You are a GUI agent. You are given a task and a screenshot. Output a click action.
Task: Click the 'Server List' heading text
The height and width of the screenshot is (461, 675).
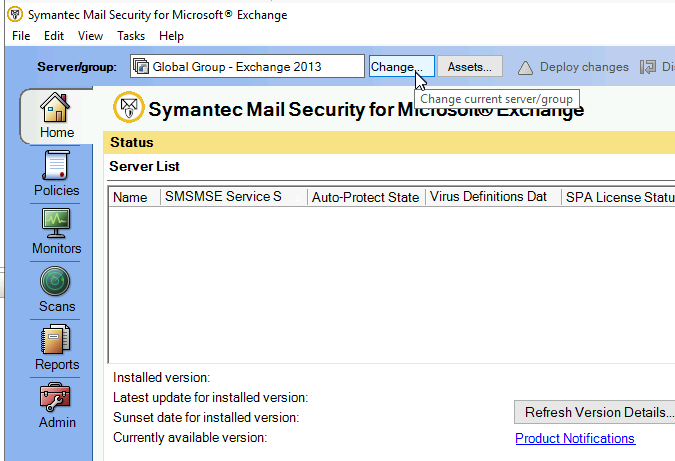point(144,166)
